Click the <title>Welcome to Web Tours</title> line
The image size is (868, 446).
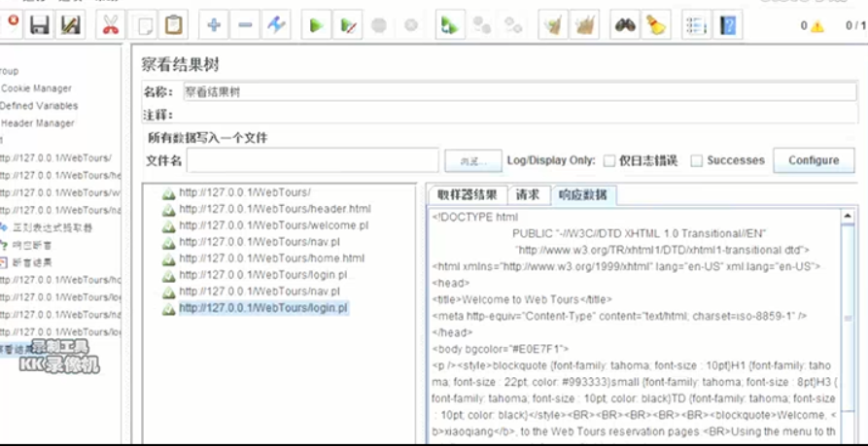(522, 299)
